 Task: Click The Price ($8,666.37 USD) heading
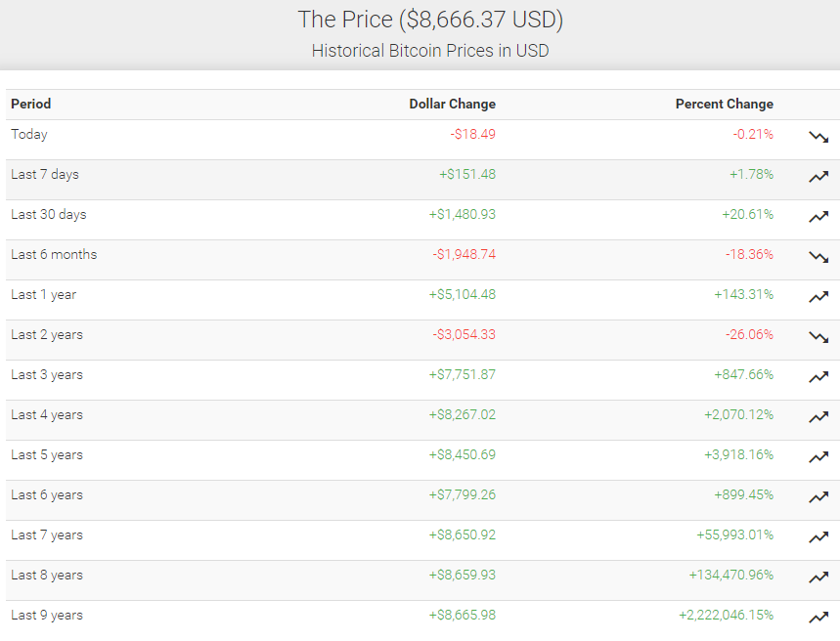coord(430,20)
